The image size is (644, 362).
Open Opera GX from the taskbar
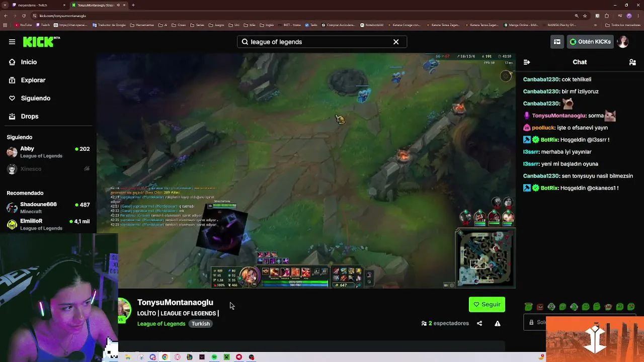[177, 357]
